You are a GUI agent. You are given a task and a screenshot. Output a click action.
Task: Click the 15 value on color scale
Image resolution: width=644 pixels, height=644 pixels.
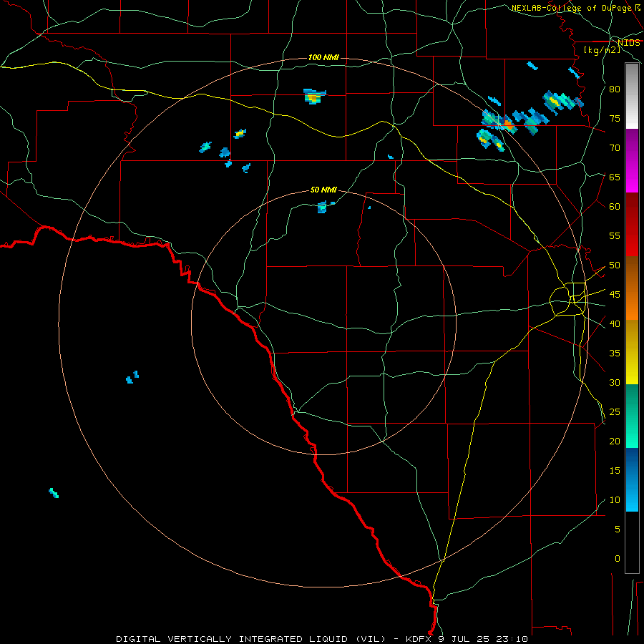(x=615, y=471)
